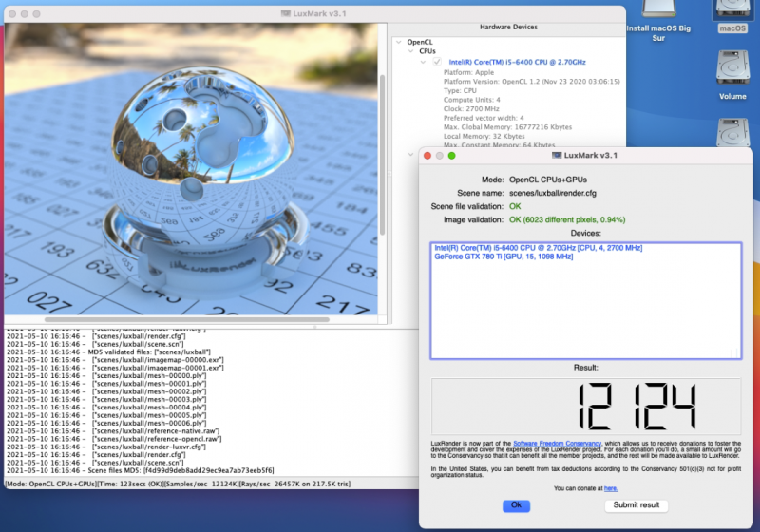Click the horizontal scrollbar under render view
This screenshot has width=760, height=532.
point(187,319)
